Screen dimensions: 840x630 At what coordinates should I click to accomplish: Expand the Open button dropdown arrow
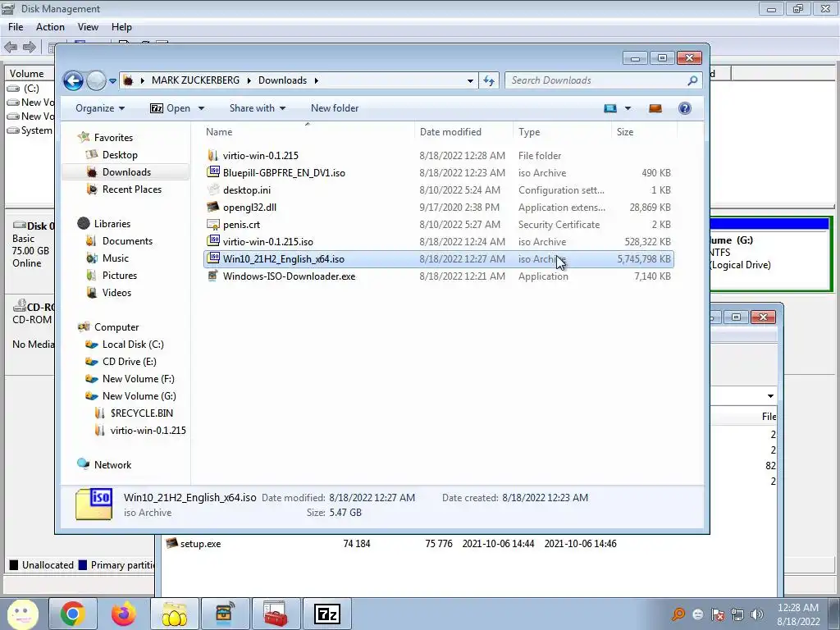pos(202,108)
